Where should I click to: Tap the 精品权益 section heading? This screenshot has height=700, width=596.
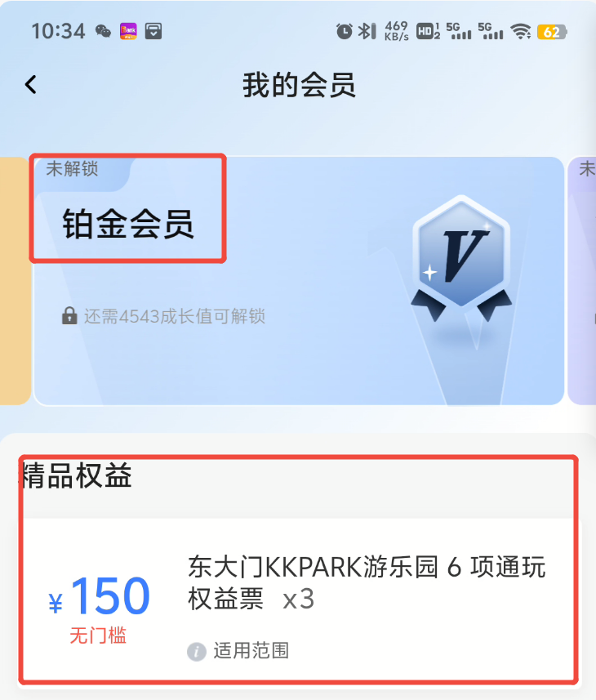click(x=77, y=475)
